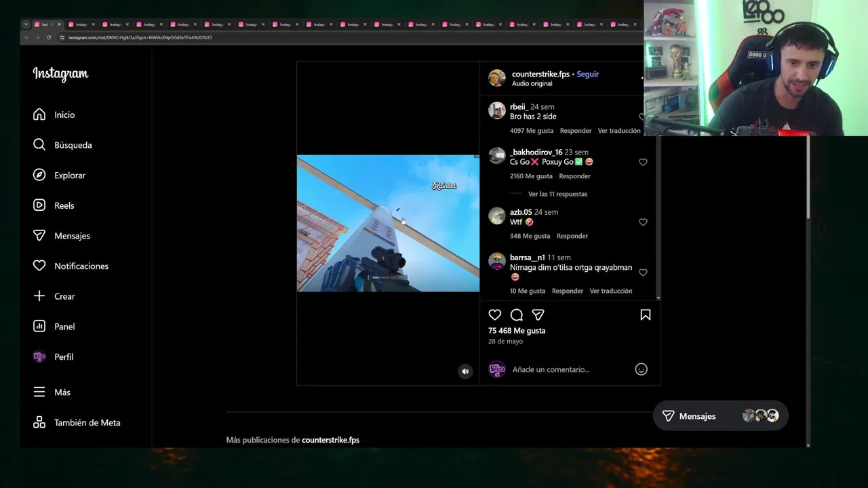Translate rbeii_ comment via Ver traducción
Screen dimensions: 868x488
pyautogui.click(x=619, y=131)
